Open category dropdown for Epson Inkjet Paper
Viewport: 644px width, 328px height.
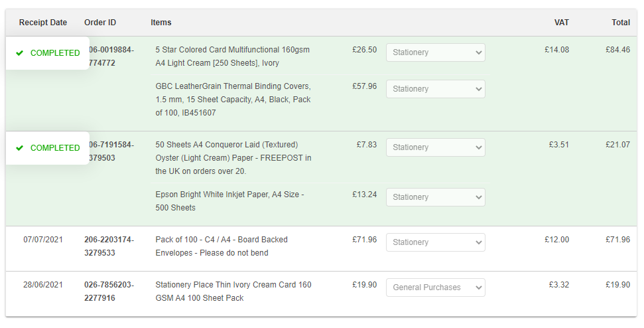pyautogui.click(x=435, y=197)
